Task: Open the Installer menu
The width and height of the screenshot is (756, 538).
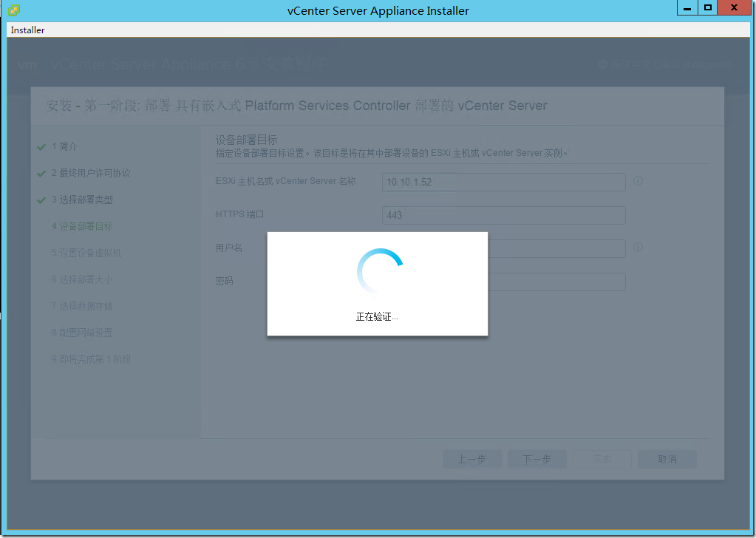Action: click(x=27, y=30)
